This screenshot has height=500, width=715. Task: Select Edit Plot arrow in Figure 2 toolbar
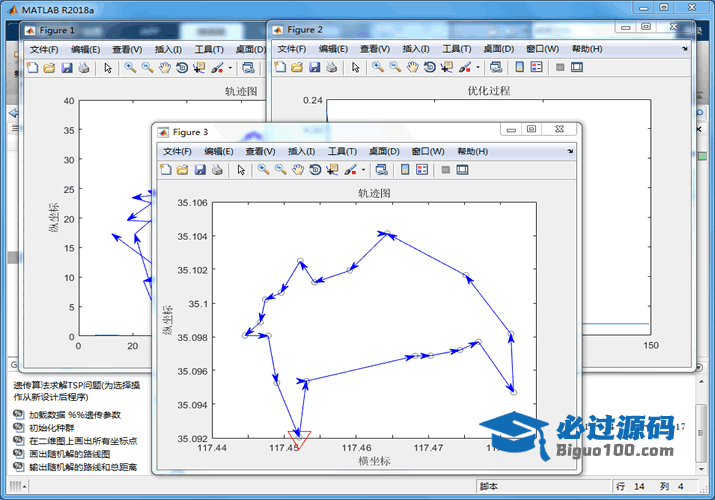tap(356, 67)
